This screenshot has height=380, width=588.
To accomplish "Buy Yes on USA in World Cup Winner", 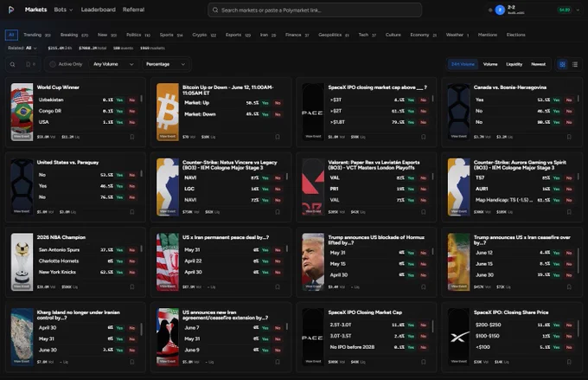I will [119, 122].
